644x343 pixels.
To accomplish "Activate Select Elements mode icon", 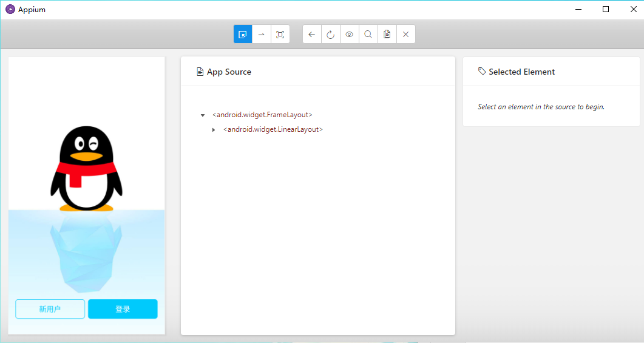I will [x=243, y=34].
